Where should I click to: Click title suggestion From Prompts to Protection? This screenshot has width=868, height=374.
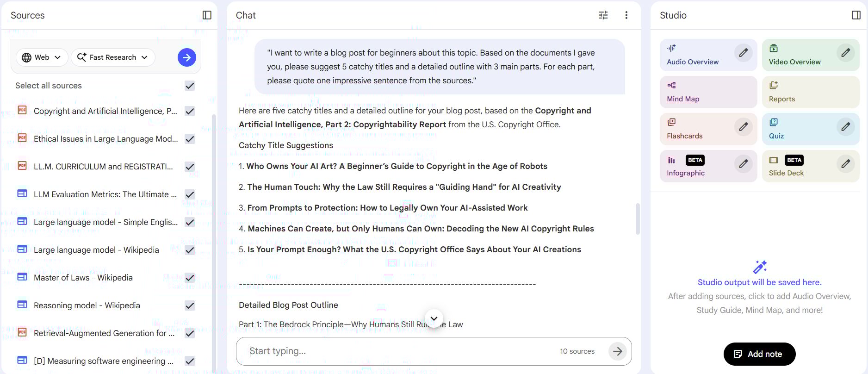click(x=388, y=208)
